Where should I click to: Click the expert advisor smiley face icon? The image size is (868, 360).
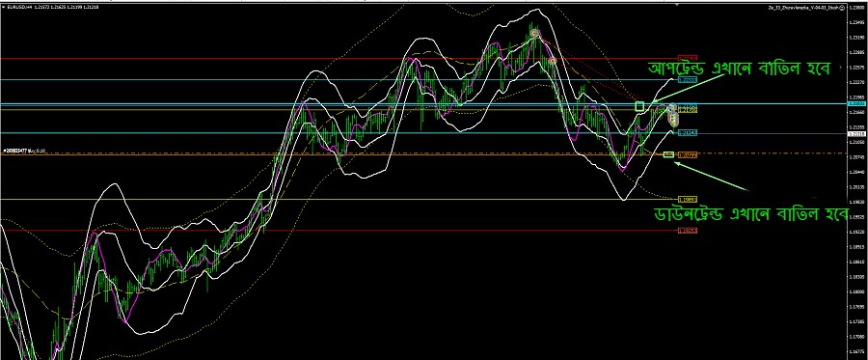tap(843, 7)
